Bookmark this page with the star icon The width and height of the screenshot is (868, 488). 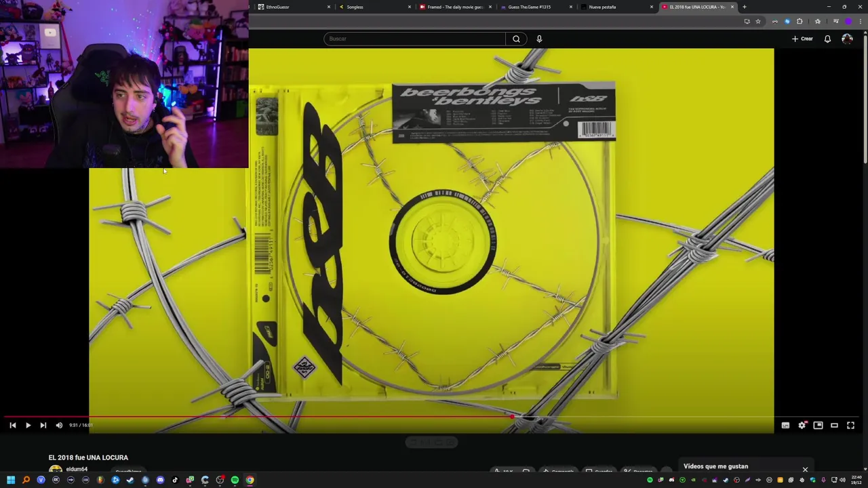pos(758,21)
